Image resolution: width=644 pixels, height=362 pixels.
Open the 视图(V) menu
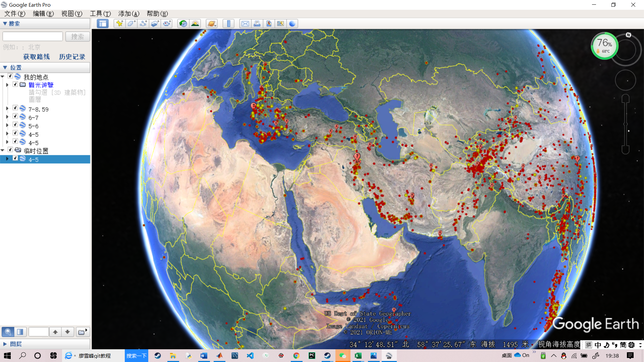72,13
